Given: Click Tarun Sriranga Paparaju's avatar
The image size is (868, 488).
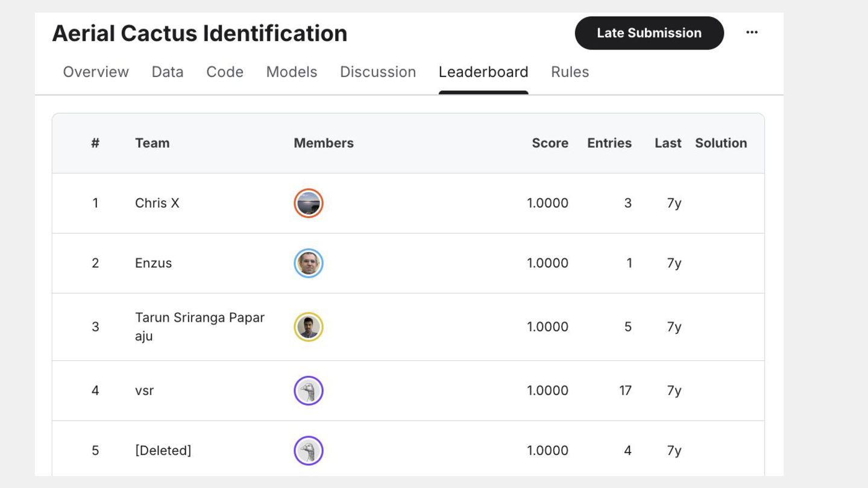Looking at the screenshot, I should [309, 327].
